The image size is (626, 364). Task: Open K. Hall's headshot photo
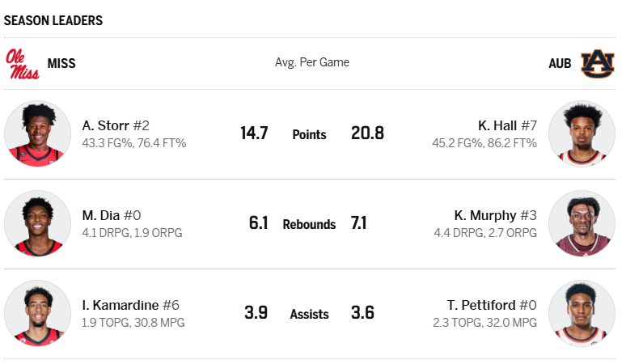tap(582, 134)
